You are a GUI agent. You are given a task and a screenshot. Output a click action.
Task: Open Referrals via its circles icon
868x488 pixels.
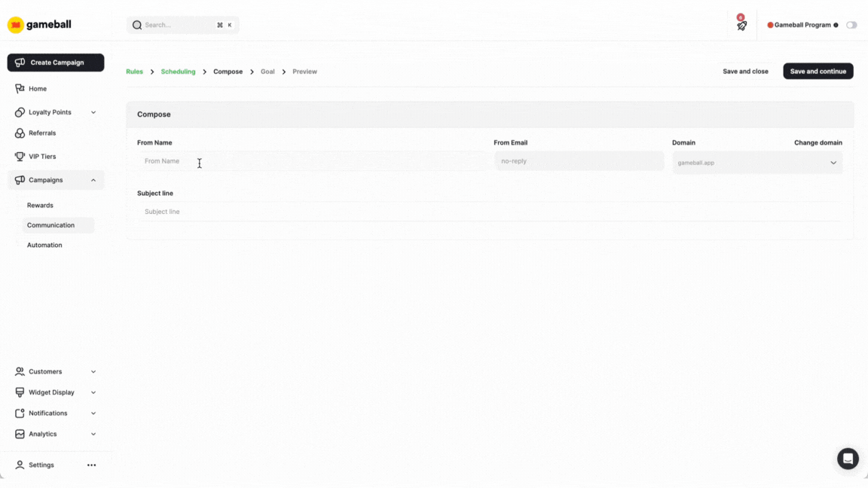coord(19,133)
